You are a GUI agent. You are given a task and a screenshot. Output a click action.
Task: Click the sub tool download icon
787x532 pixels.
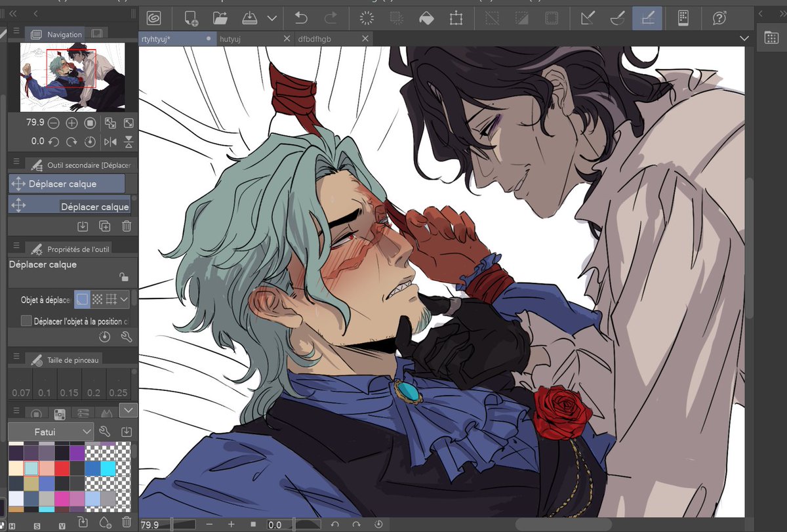click(x=83, y=226)
